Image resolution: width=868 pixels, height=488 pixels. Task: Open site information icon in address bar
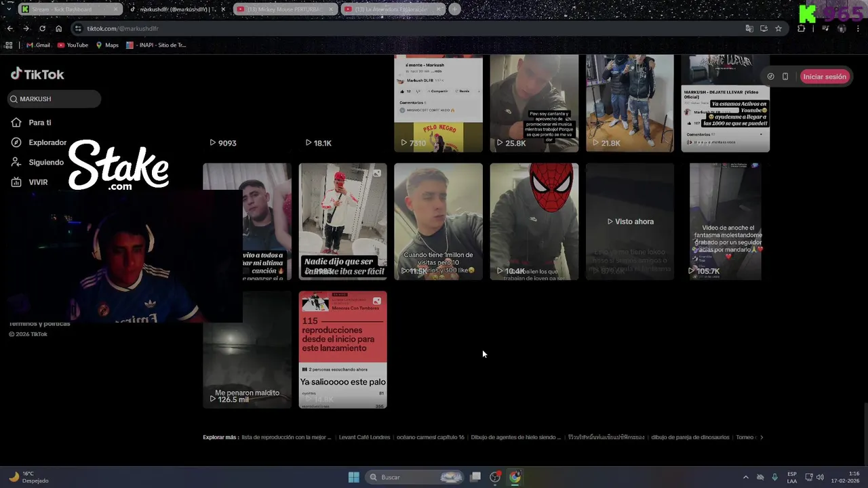[x=78, y=28]
